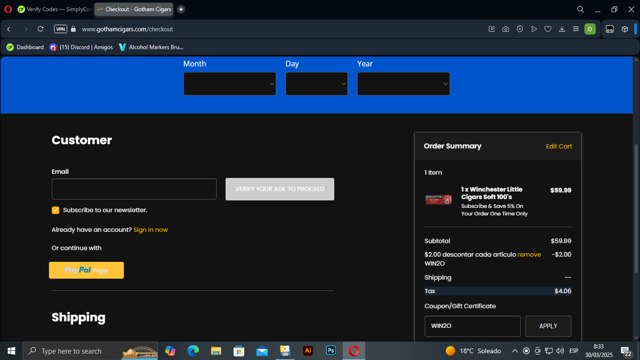Open the weather widget 18°C Soleado
The height and width of the screenshot is (360, 640).
[x=473, y=351]
